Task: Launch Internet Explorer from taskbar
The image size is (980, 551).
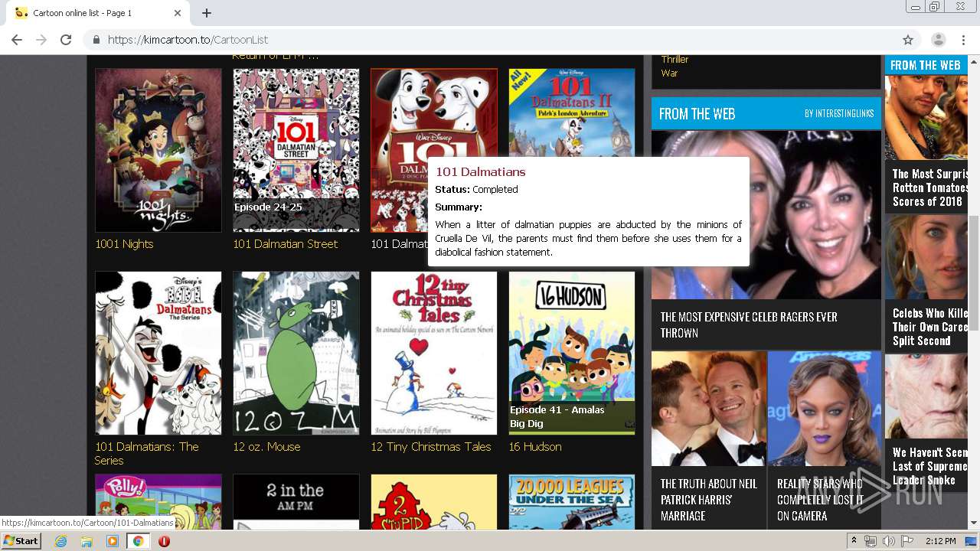Action: coord(60,541)
